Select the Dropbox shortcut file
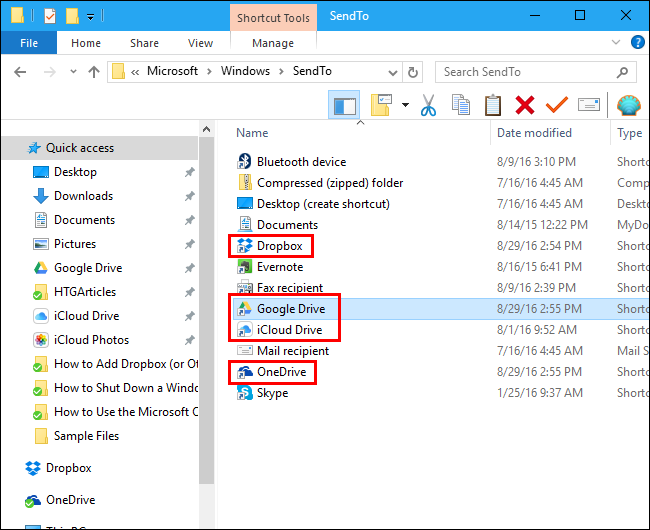 pyautogui.click(x=270, y=246)
